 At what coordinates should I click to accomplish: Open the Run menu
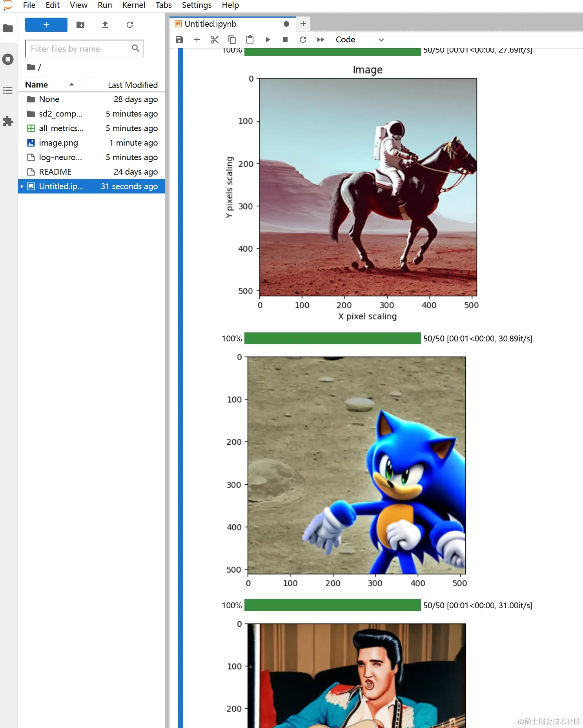(105, 5)
